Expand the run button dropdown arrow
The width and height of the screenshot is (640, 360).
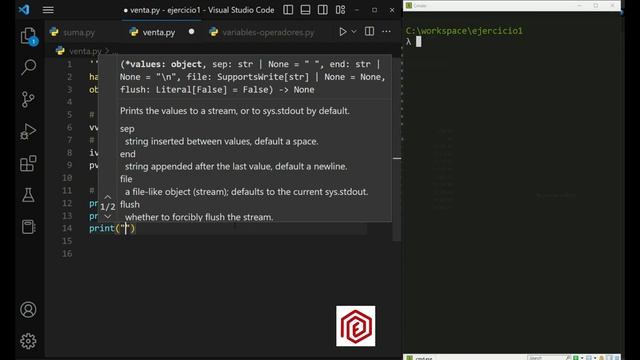[x=354, y=32]
